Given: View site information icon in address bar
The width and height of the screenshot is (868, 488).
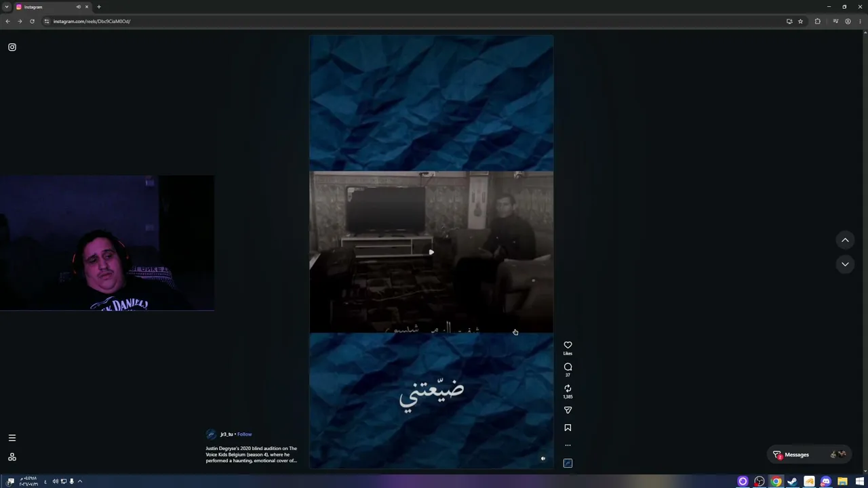Looking at the screenshot, I should point(46,21).
